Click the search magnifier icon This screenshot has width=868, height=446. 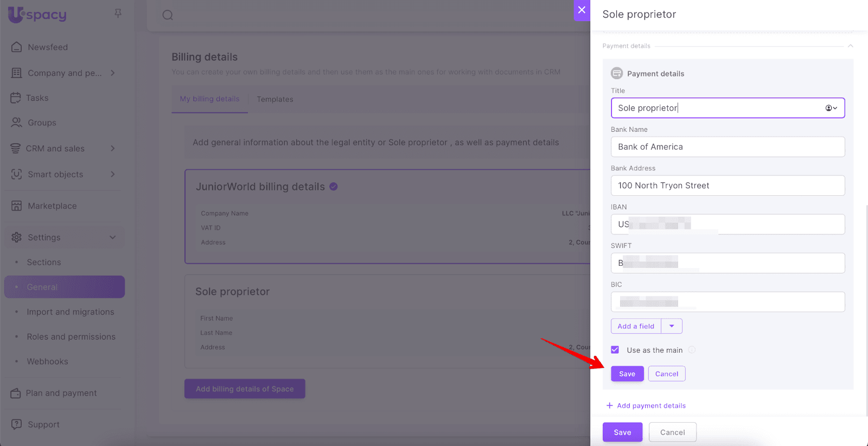tap(168, 15)
